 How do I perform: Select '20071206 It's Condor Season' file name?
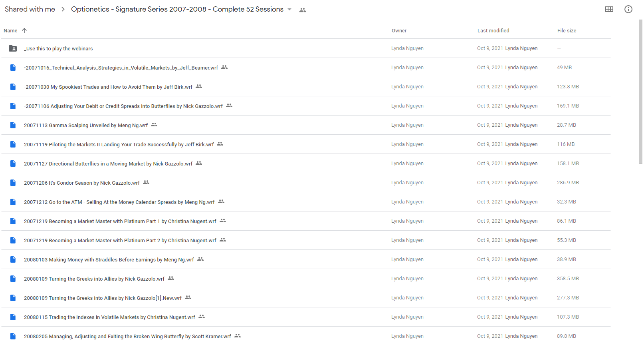point(82,183)
